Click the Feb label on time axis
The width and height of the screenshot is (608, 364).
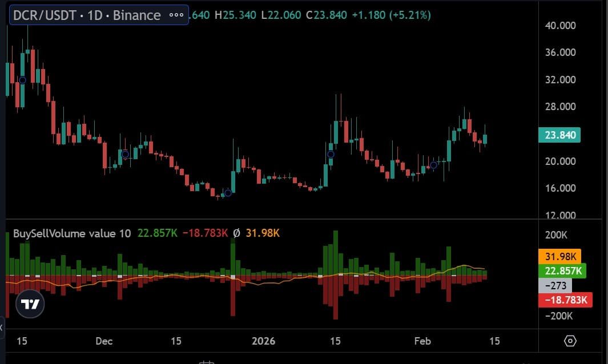422,341
